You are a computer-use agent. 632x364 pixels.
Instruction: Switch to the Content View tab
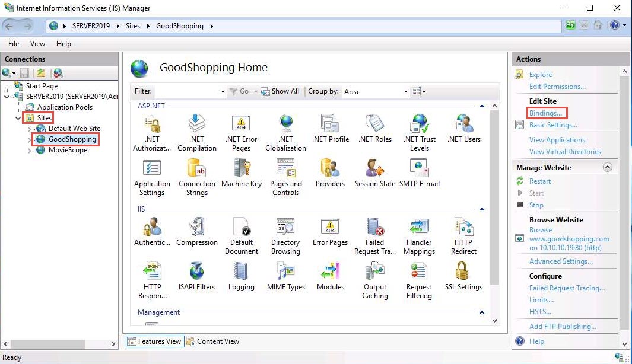pyautogui.click(x=212, y=341)
